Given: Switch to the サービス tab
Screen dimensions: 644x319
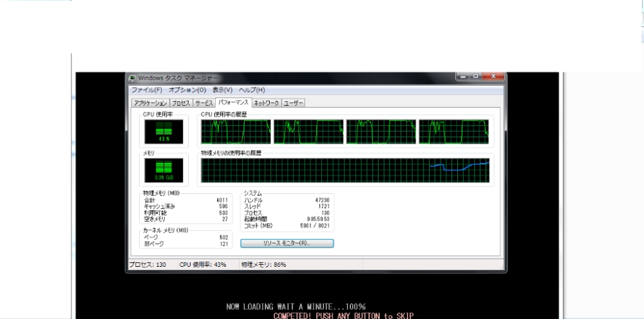Looking at the screenshot, I should click(x=204, y=103).
